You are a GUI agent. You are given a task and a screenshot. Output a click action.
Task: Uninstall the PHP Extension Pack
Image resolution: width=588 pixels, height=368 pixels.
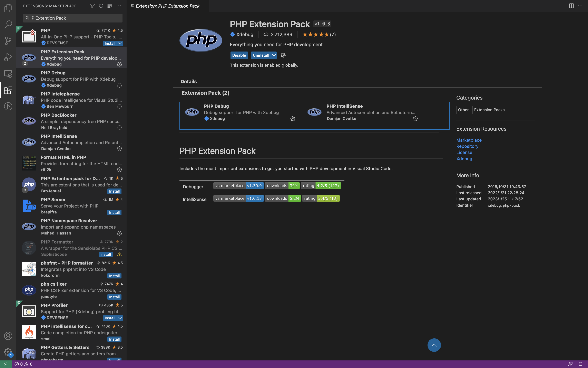(x=261, y=55)
